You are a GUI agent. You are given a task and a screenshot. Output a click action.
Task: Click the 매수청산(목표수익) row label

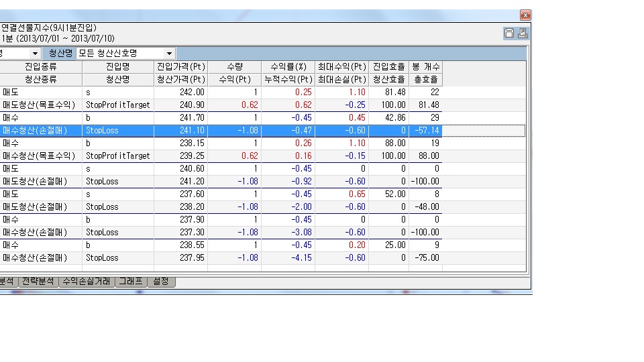click(39, 156)
